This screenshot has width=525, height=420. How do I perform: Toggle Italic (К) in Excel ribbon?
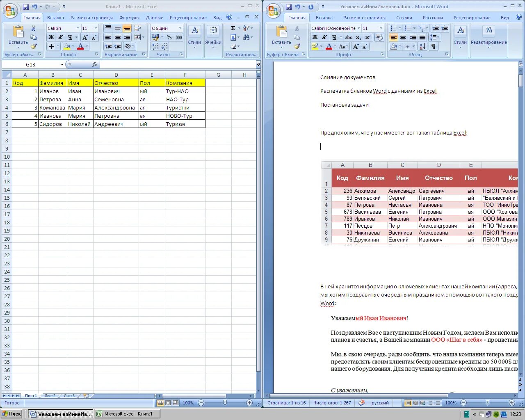click(61, 37)
